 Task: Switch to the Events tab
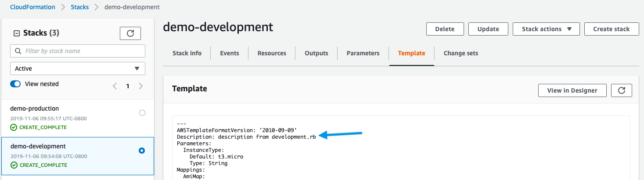[230, 53]
